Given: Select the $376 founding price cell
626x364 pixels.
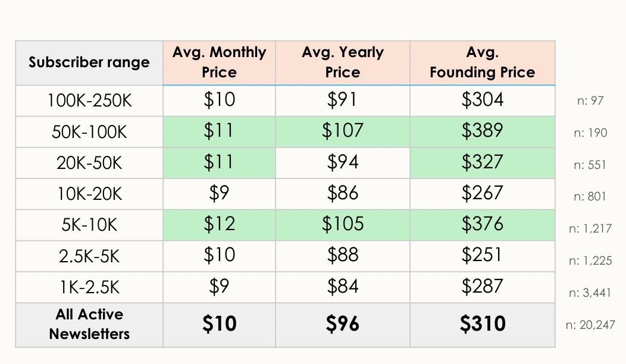Looking at the screenshot, I should (x=482, y=224).
